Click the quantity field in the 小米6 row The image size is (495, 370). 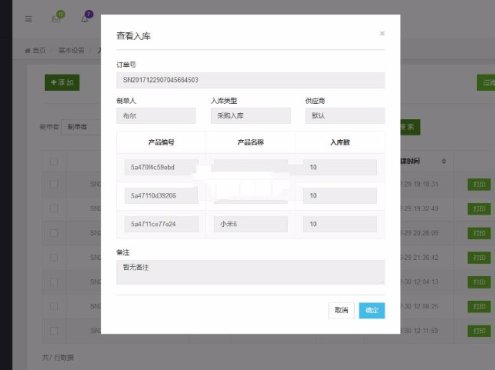click(340, 224)
